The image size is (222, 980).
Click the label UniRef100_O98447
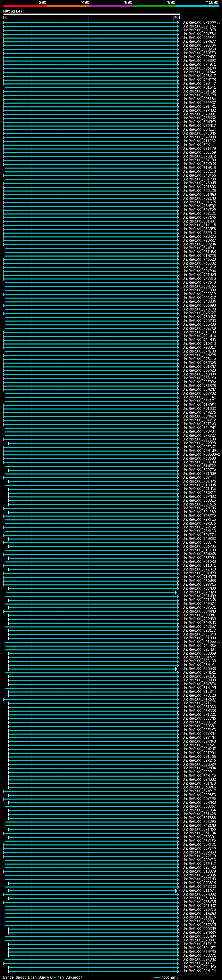pyautogui.click(x=199, y=84)
